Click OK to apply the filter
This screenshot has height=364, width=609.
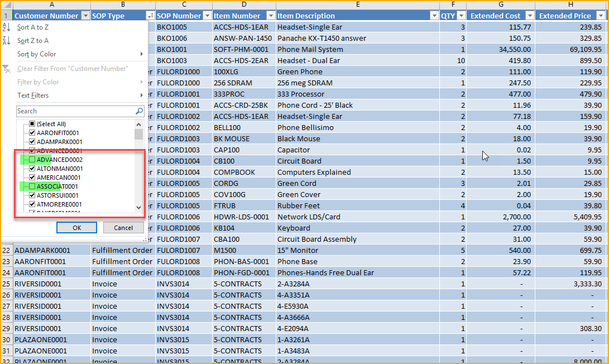point(76,228)
